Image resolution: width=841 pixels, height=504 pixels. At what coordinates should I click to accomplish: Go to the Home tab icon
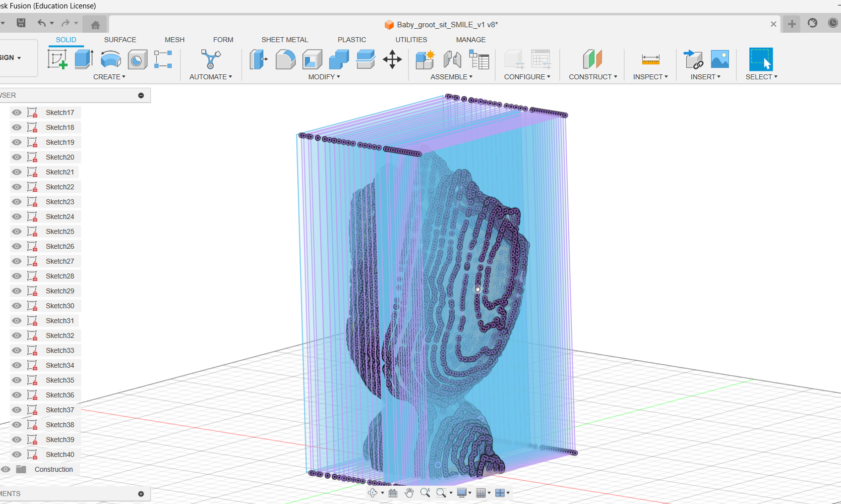click(x=95, y=24)
